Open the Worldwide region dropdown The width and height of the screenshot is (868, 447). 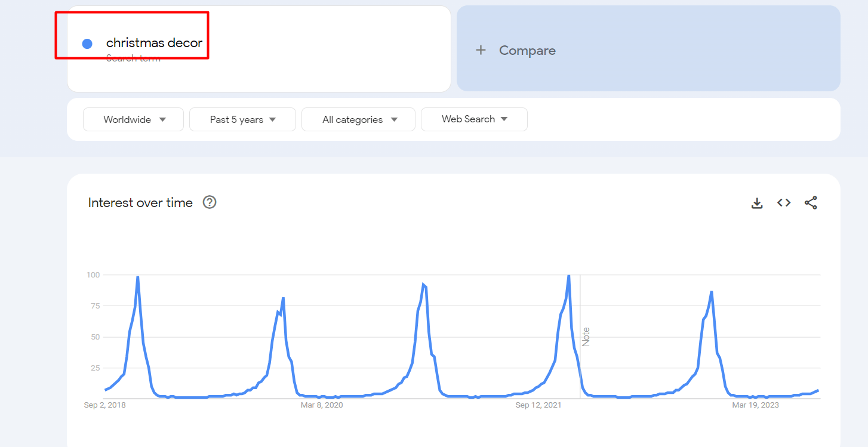tap(134, 119)
